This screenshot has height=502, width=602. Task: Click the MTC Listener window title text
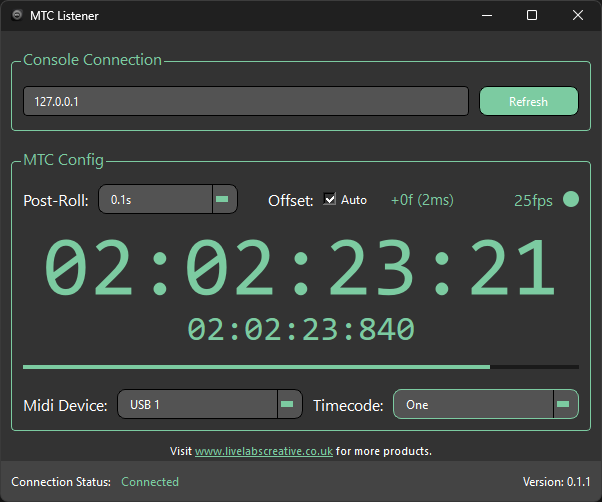coord(65,16)
